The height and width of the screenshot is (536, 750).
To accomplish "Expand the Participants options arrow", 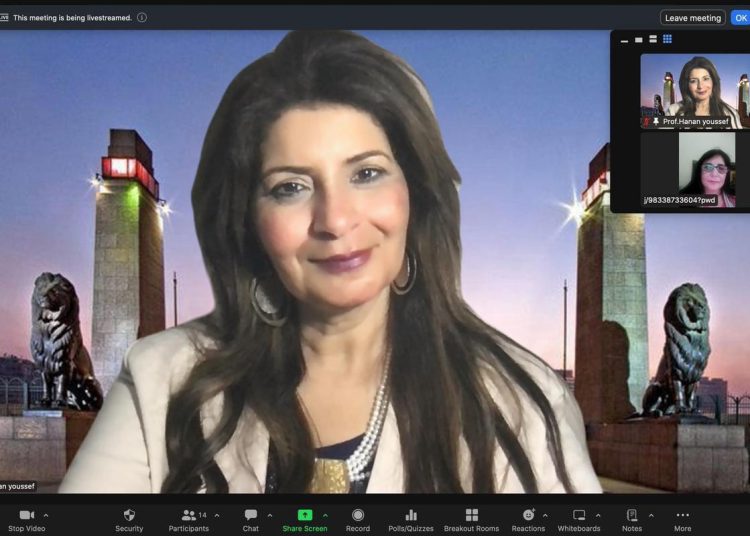I will [x=217, y=515].
